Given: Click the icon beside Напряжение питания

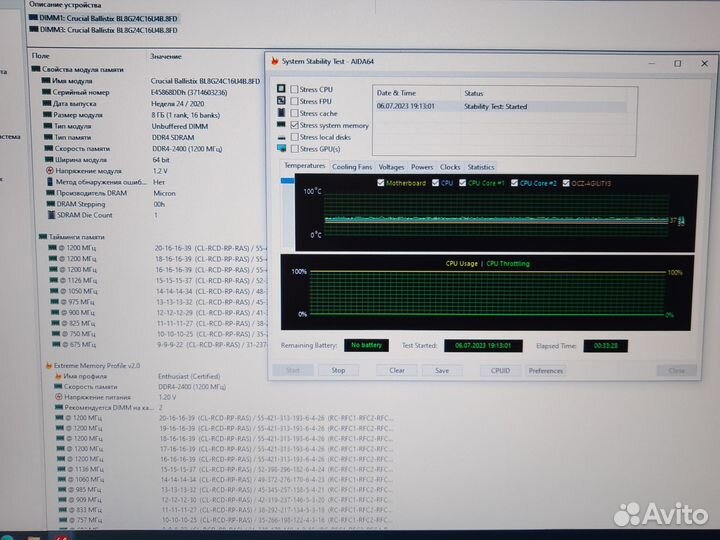Looking at the screenshot, I should coord(58,397).
